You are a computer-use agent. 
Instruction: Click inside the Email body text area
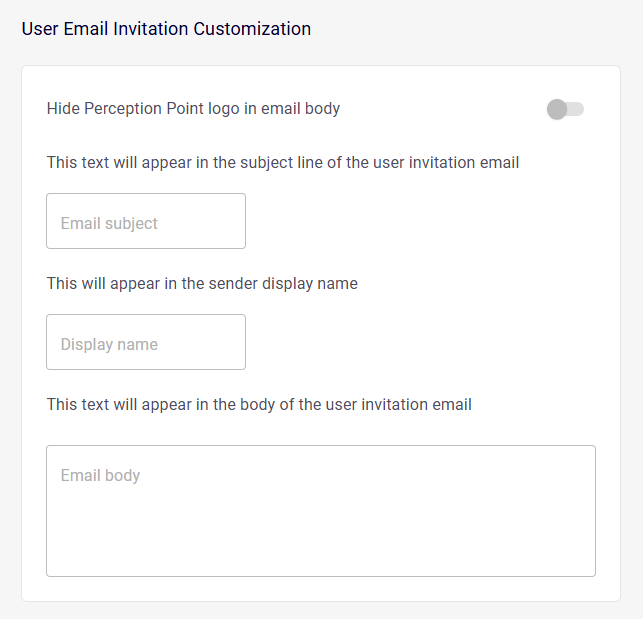coord(321,510)
